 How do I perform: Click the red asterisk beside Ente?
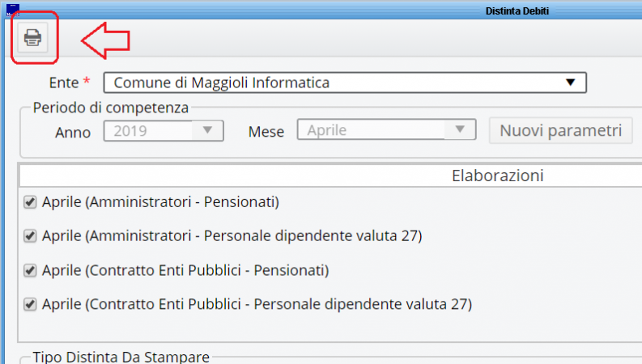pyautogui.click(x=87, y=82)
